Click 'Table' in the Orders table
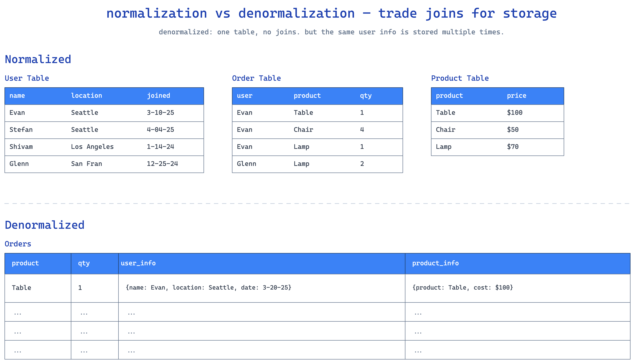The image size is (635, 364). pyautogui.click(x=22, y=288)
